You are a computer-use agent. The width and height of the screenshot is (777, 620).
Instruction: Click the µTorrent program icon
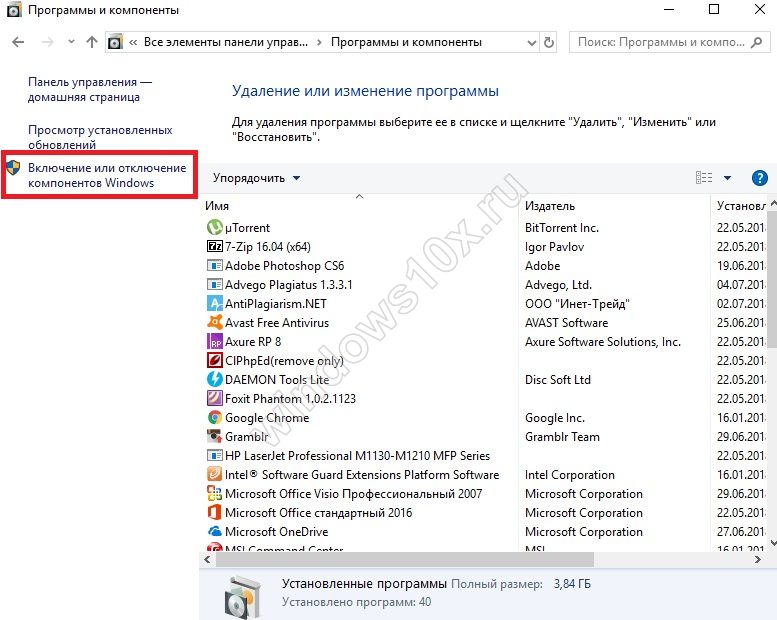pyautogui.click(x=214, y=227)
